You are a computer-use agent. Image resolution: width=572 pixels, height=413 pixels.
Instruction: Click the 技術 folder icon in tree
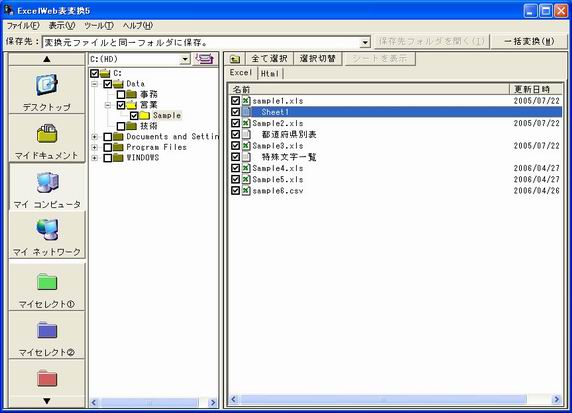pyautogui.click(x=131, y=126)
